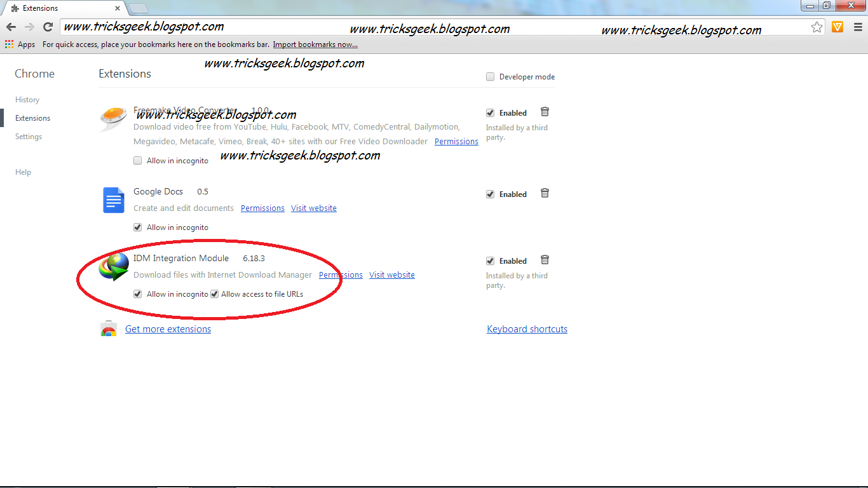Click the IDM Integration Module title text
Screen dimensions: 868x488
point(181,258)
